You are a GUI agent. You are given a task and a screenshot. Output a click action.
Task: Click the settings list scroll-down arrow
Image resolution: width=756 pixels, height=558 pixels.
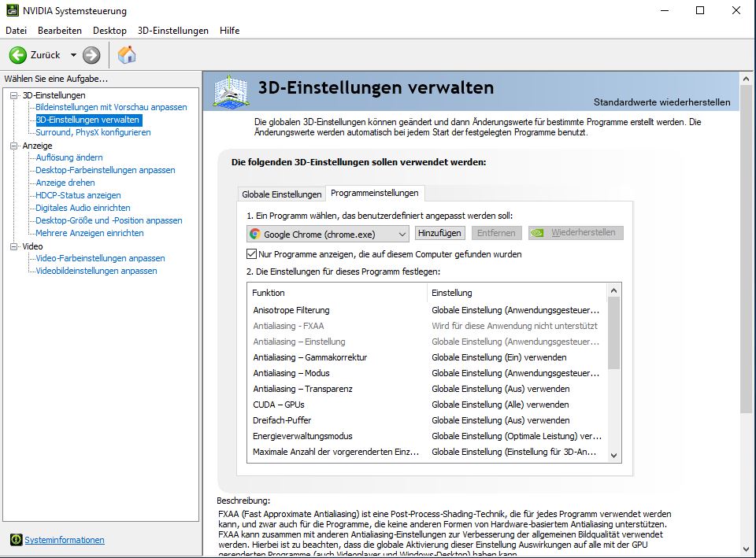[x=613, y=456]
